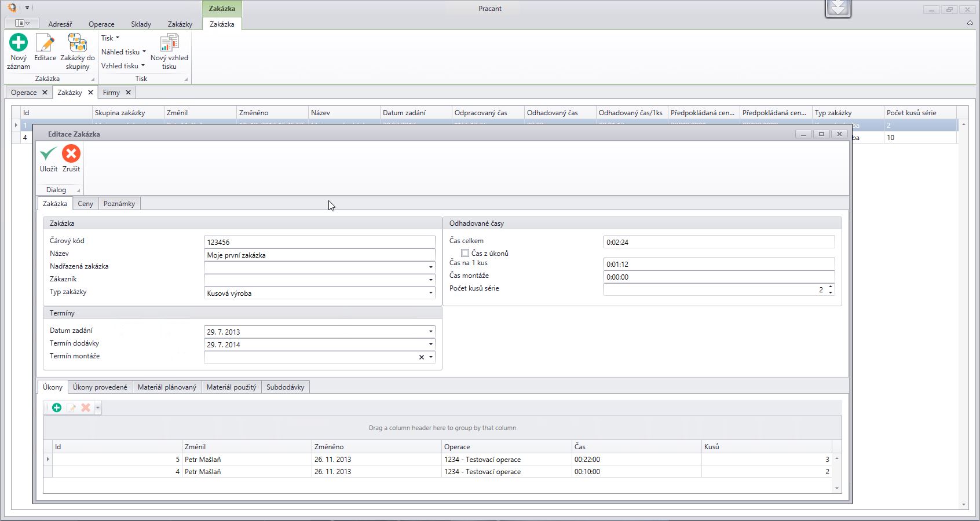Click Zakázky do skupiny icon
The height and width of the screenshot is (521, 980).
coord(78,42)
